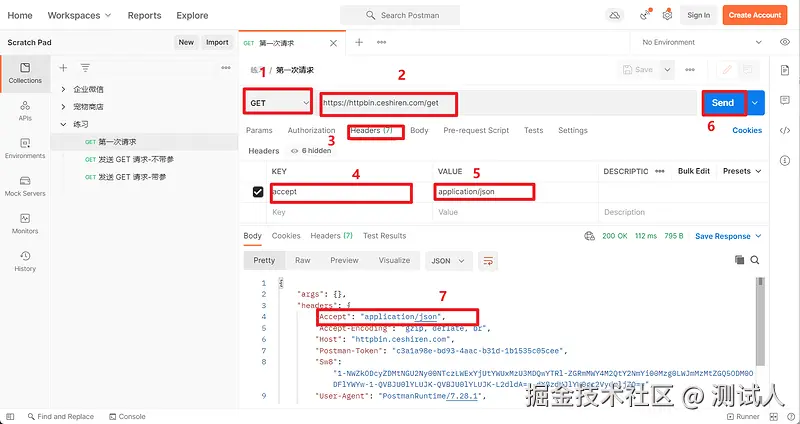Switch to the request Tests tab
800x424 pixels.
tap(534, 131)
